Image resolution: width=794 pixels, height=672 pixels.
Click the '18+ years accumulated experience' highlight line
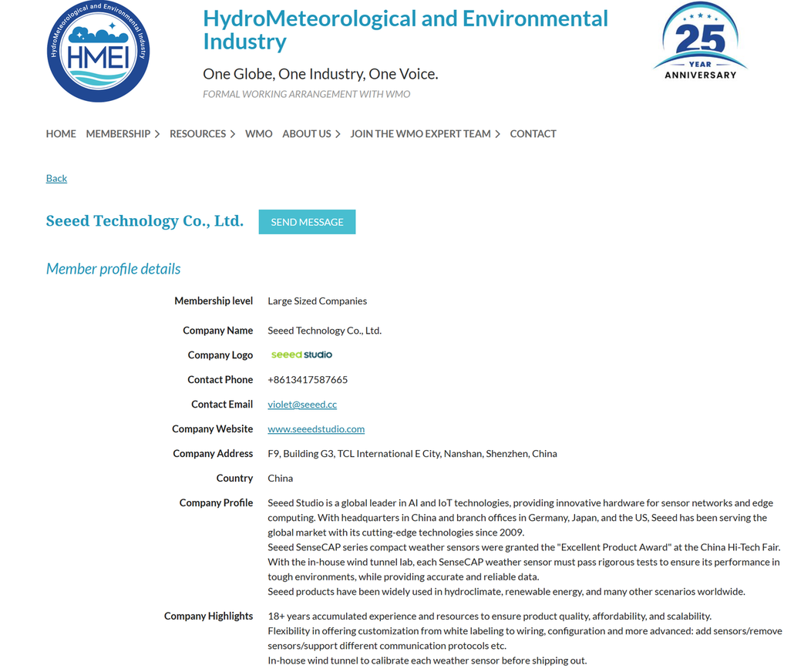pos(490,617)
